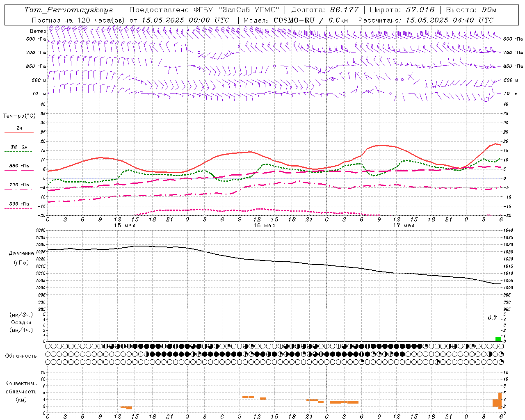Click the Конвективн. label
This screenshot has width=525, height=420.
pyautogui.click(x=21, y=383)
